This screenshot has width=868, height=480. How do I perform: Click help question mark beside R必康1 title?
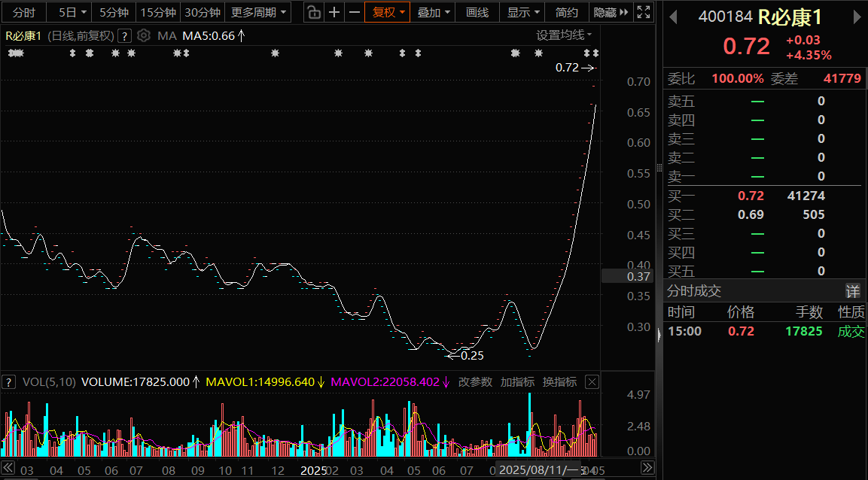coord(124,37)
